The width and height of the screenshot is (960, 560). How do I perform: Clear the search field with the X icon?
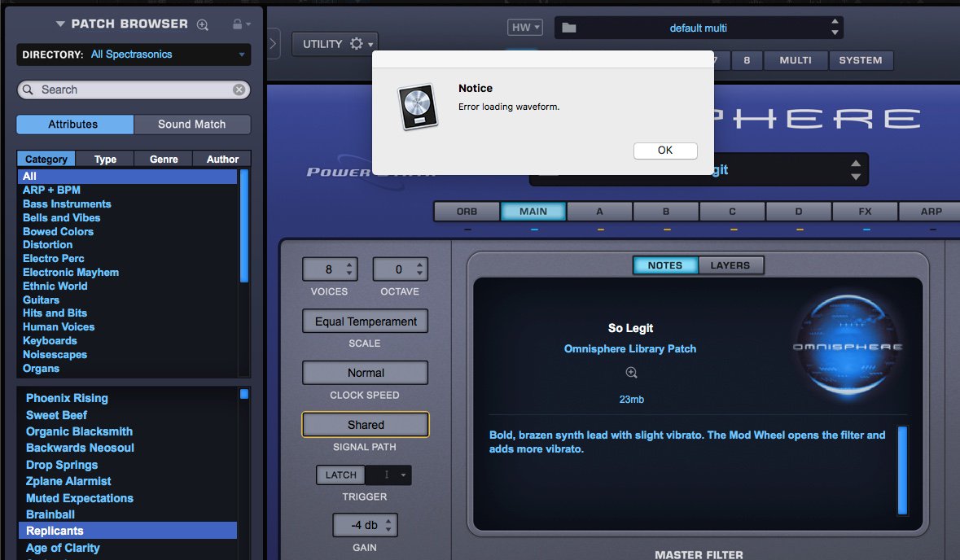coord(239,90)
